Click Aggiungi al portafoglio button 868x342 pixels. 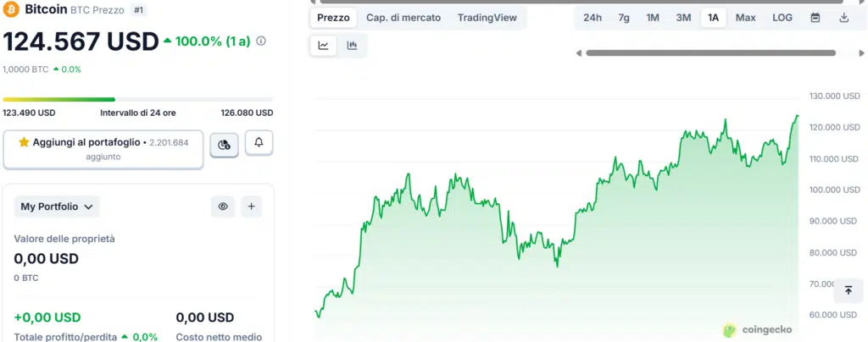click(x=103, y=149)
